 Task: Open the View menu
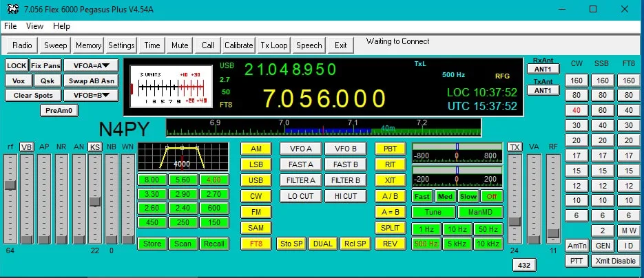coord(34,26)
